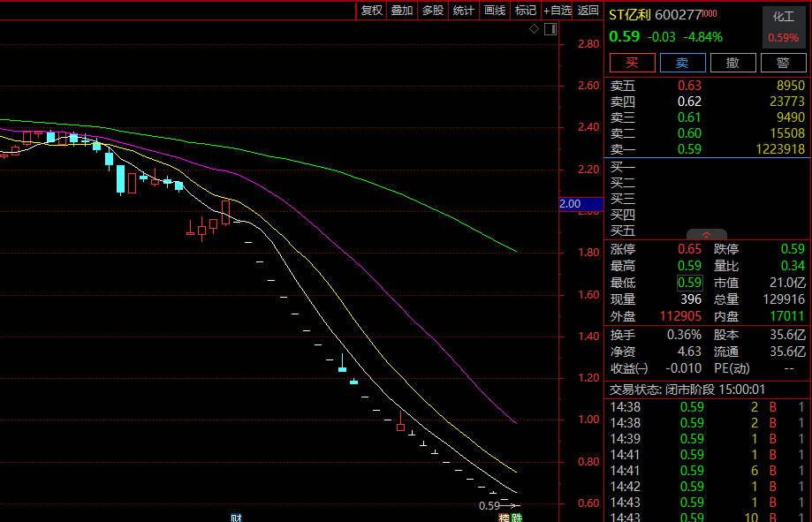Click the 涨停 limit-up price 0.65
Screen dimensions: 812x522
pos(690,249)
